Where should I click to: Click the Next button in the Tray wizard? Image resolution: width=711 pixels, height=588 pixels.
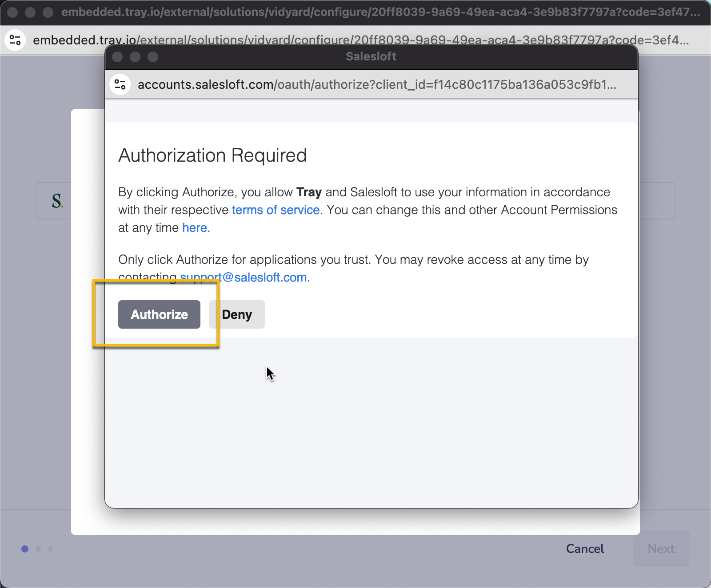point(661,549)
